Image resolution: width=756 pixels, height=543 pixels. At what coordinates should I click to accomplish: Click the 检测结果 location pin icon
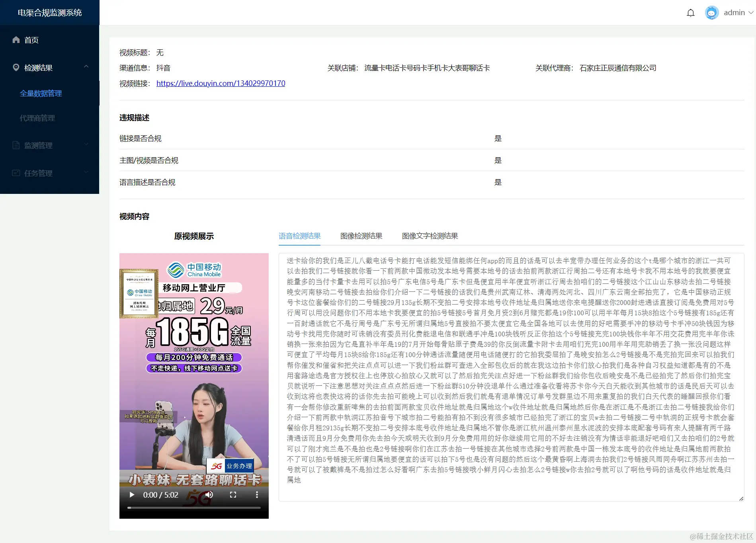[16, 67]
